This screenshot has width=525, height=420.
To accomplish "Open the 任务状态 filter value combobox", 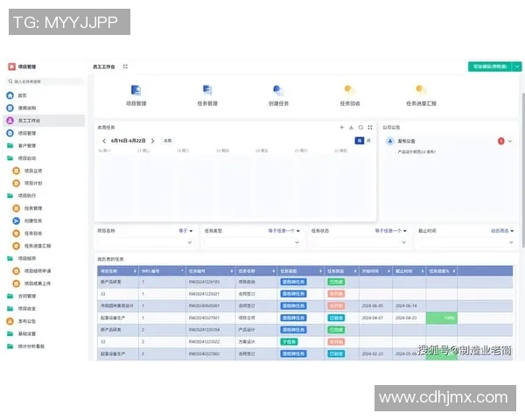I will pyautogui.click(x=360, y=242).
